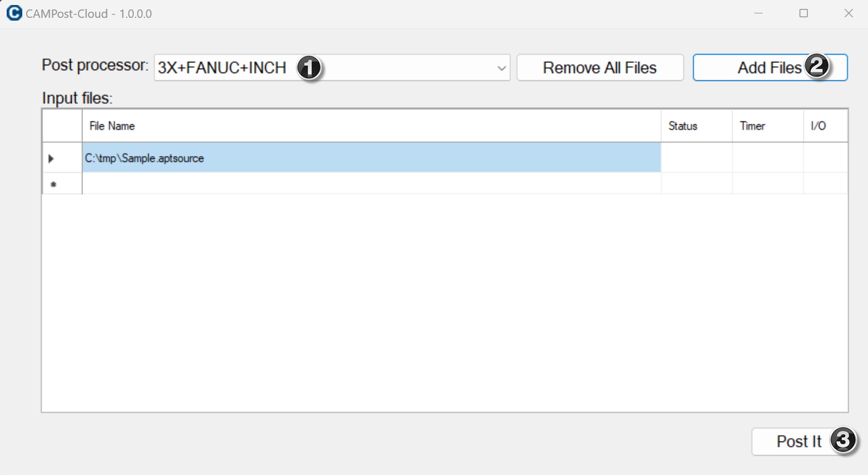Select the 3X+FANUC+INCH combo box text

[x=222, y=68]
